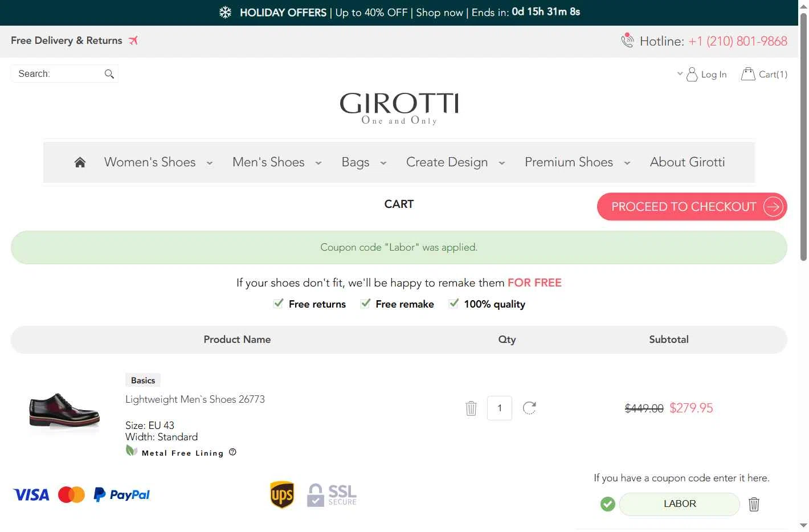The width and height of the screenshot is (809, 532).
Task: Click the coupon applied confirmation message
Action: tap(399, 247)
